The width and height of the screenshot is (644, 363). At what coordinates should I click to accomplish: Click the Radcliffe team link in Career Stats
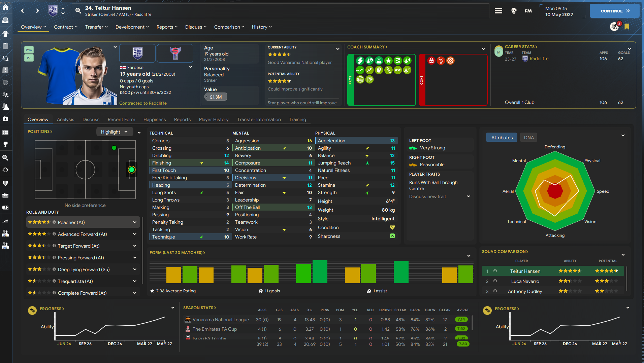(539, 59)
